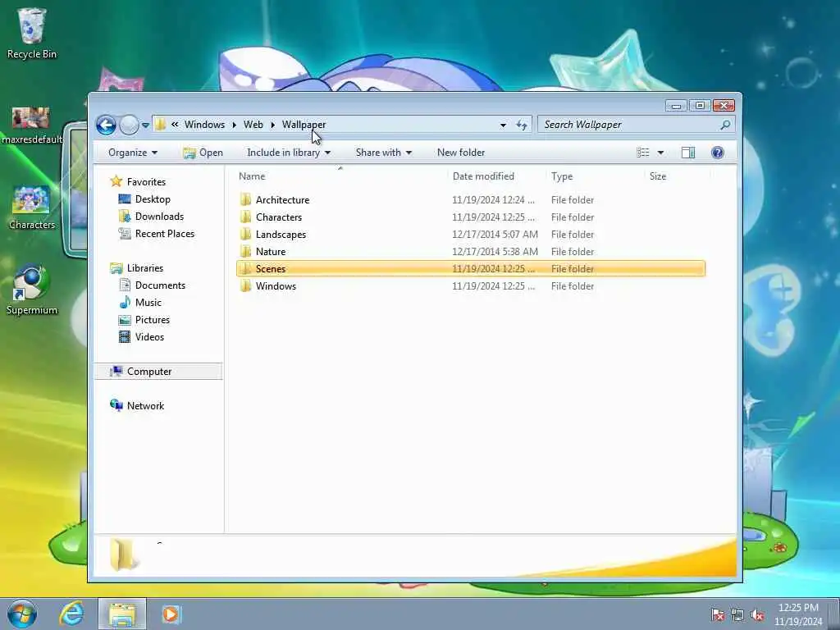Open the Music library
The width and height of the screenshot is (840, 630).
(x=139, y=302)
